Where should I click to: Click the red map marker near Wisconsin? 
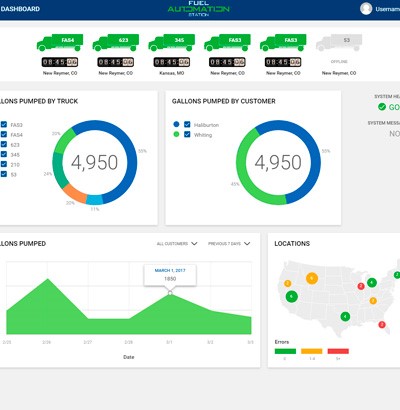(361, 286)
